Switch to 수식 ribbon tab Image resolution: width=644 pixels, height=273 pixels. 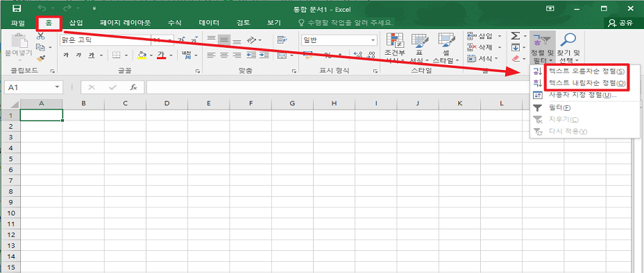coord(175,23)
